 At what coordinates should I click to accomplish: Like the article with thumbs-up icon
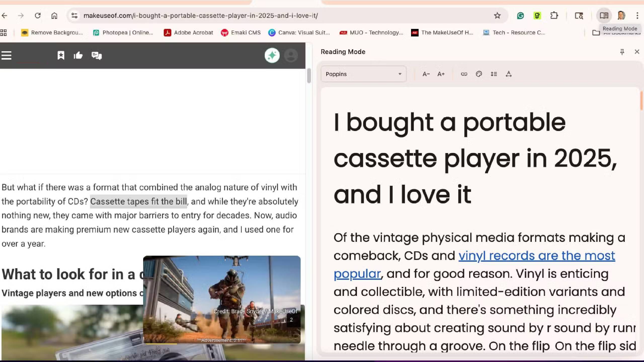(x=78, y=55)
